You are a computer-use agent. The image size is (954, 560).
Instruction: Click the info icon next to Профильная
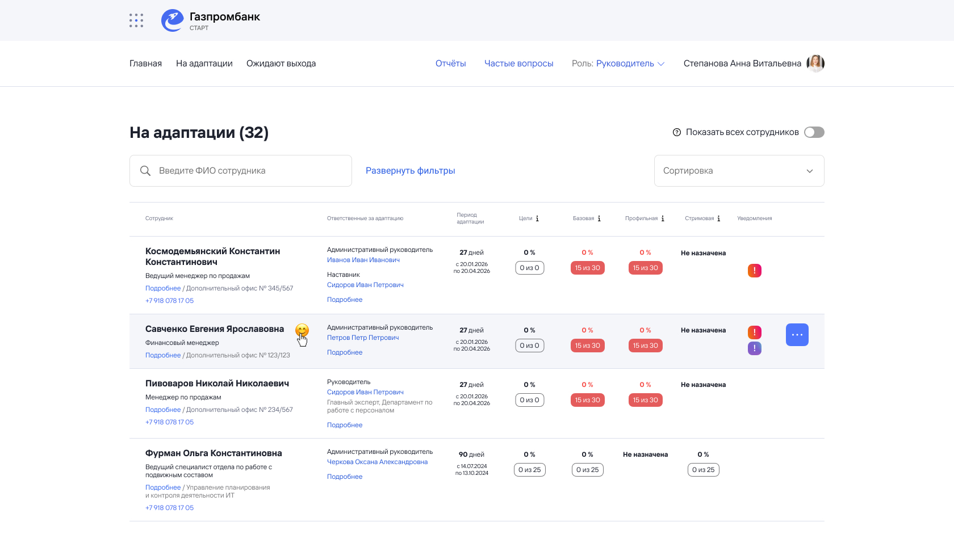pyautogui.click(x=663, y=218)
